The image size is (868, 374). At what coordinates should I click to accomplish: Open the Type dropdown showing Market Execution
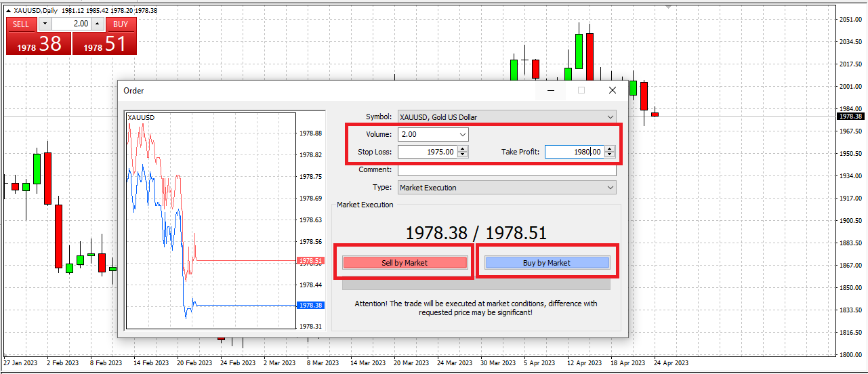pos(611,188)
